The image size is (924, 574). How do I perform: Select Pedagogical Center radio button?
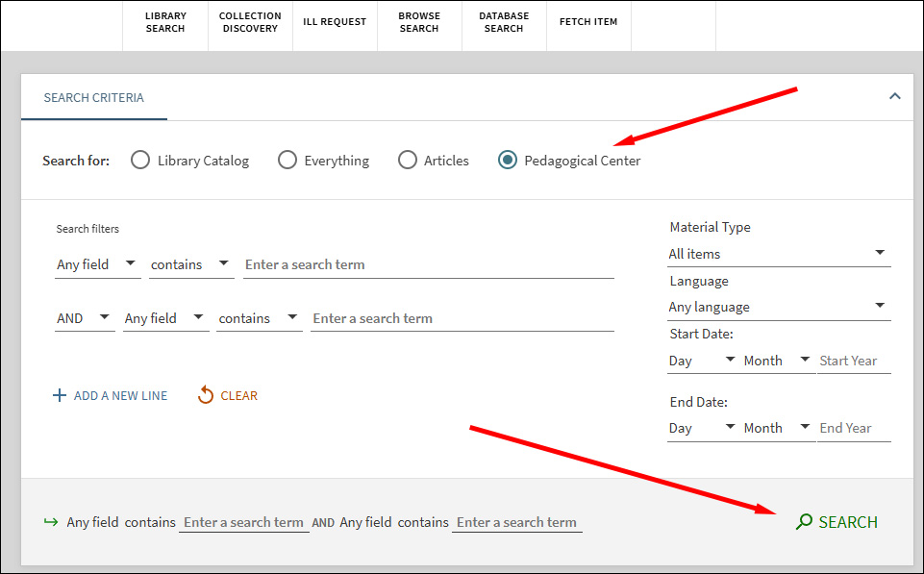(508, 161)
